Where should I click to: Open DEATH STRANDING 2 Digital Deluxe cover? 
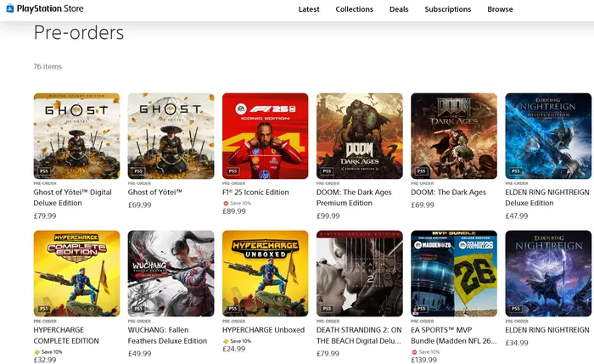pyautogui.click(x=360, y=273)
